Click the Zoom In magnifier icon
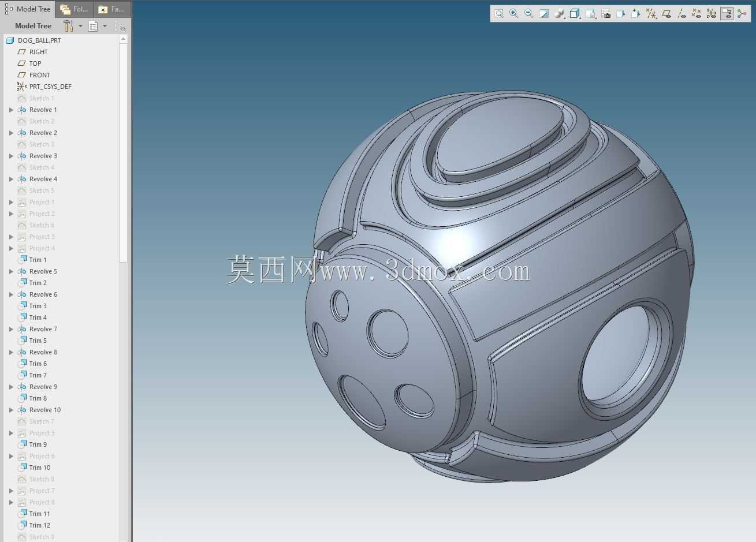This screenshot has height=542, width=756. coord(514,13)
